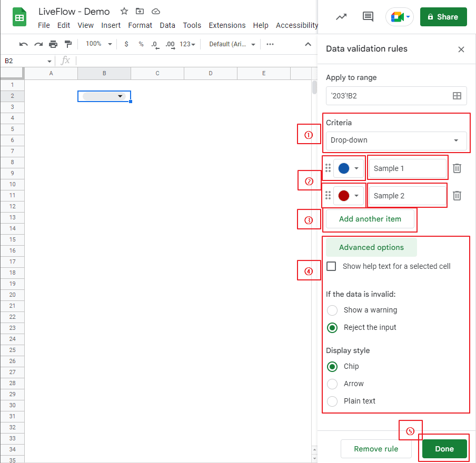
Task: Click the drag handle for Sample 2
Action: 328,195
